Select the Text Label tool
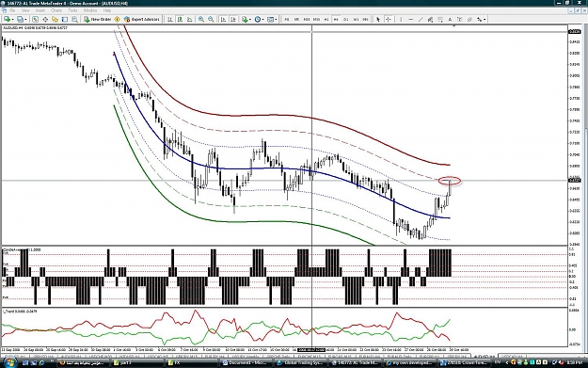The height and width of the screenshot is (368, 588). pos(459,19)
